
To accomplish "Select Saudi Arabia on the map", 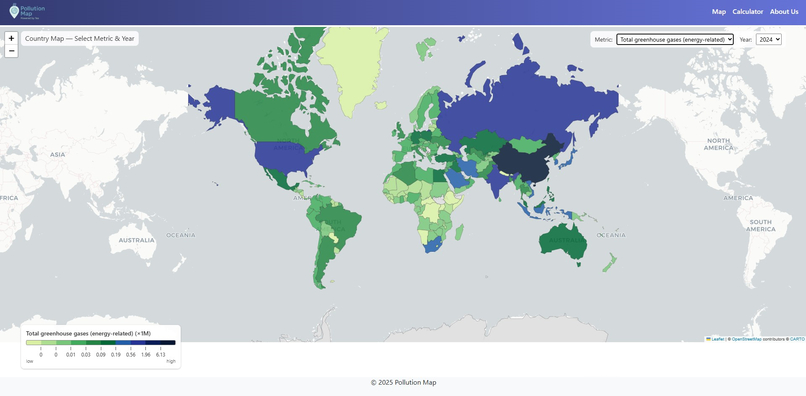I will (x=457, y=178).
